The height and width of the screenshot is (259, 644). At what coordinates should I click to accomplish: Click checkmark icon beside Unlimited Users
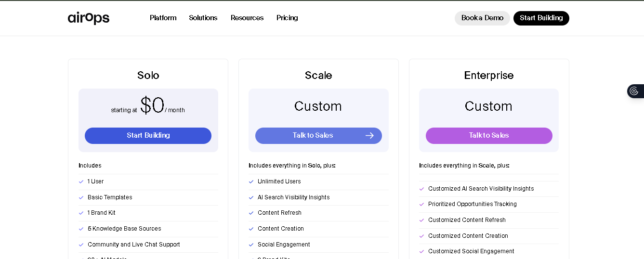[x=251, y=182]
